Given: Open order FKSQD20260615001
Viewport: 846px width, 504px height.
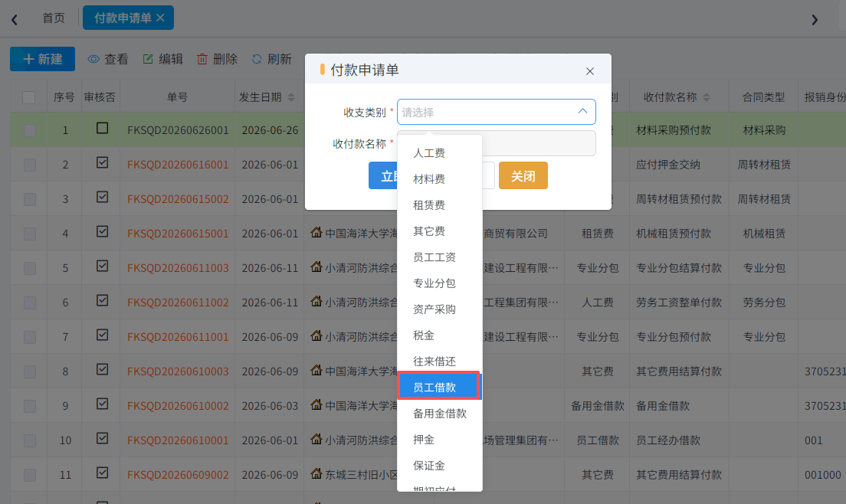Looking at the screenshot, I should click(178, 234).
